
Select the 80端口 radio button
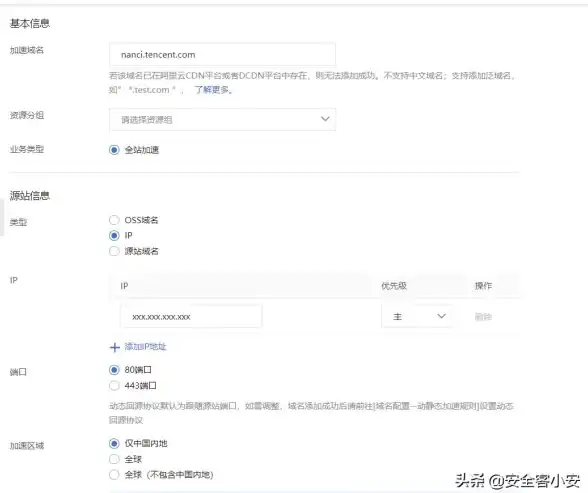[x=114, y=370]
